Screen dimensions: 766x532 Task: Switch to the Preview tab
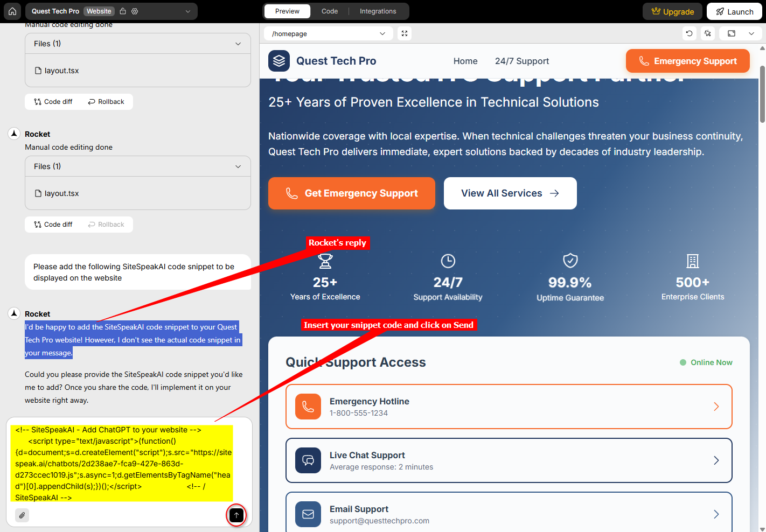[287, 11]
